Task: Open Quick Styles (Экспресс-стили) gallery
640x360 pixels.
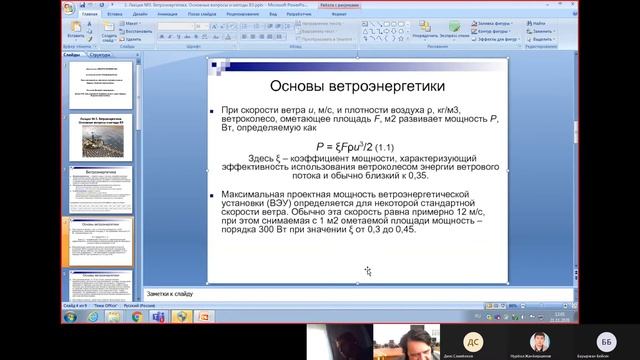Action: (x=454, y=29)
